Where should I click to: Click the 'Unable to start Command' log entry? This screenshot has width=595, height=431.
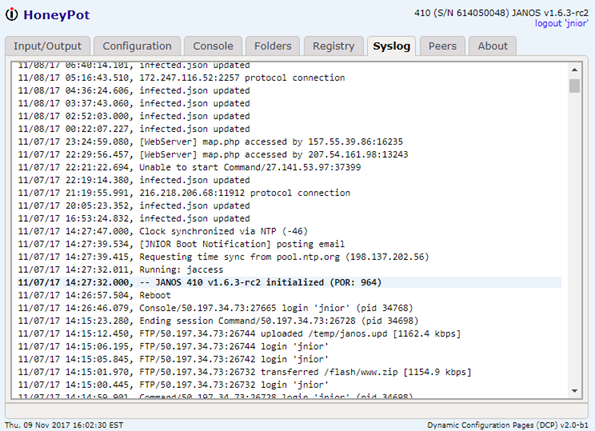pyautogui.click(x=290, y=167)
